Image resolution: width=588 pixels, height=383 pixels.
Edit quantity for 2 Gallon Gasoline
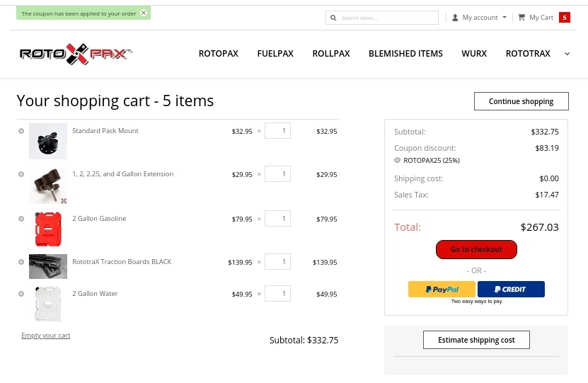(277, 218)
